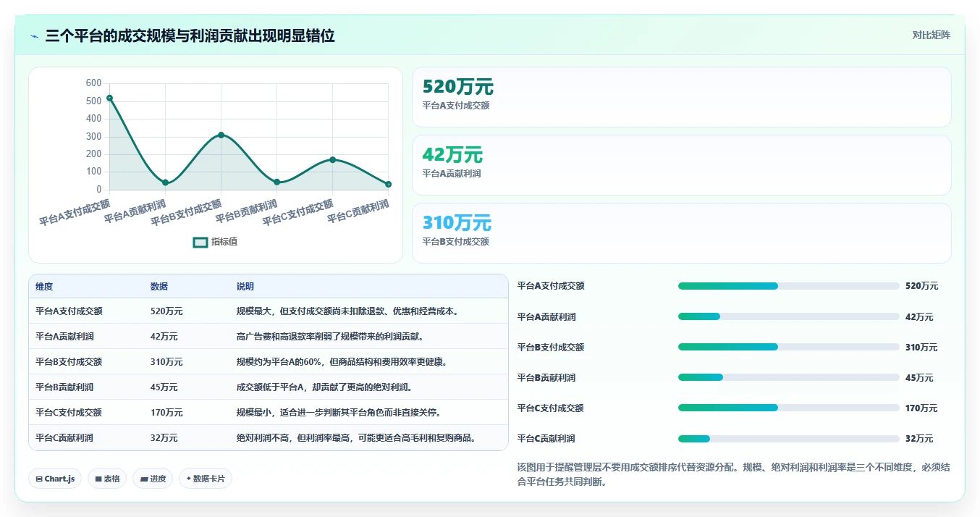Click the 45万元 value beside the progress bar
Image resolution: width=980 pixels, height=517 pixels.
[x=919, y=377]
